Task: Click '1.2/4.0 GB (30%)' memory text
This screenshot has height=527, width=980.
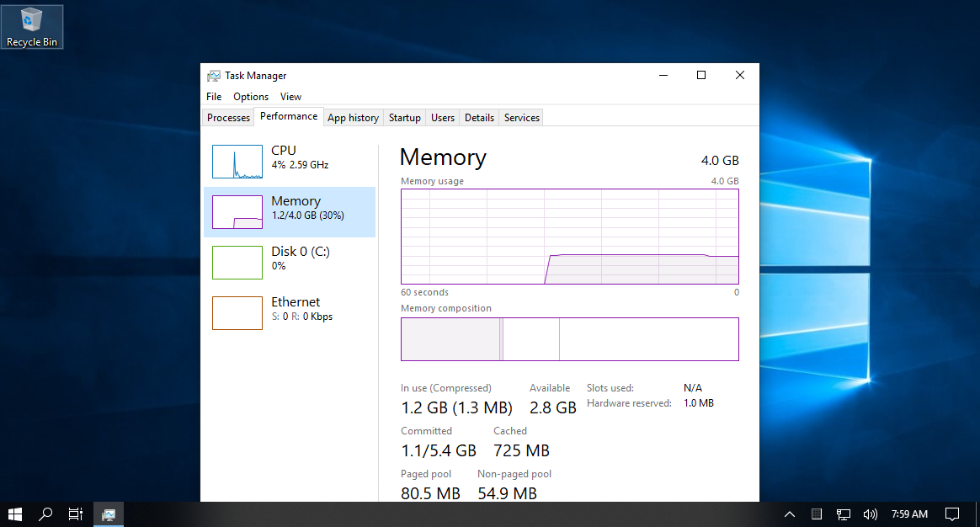Action: [308, 216]
